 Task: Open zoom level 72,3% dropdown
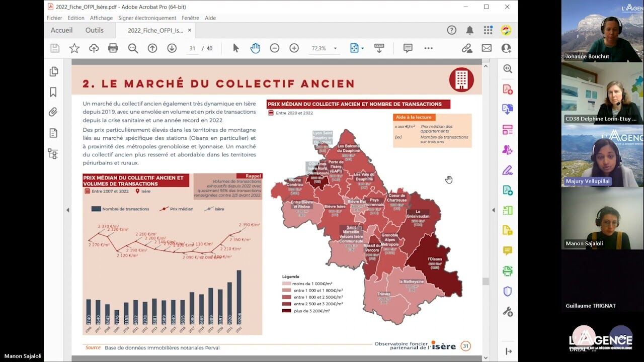335,49
